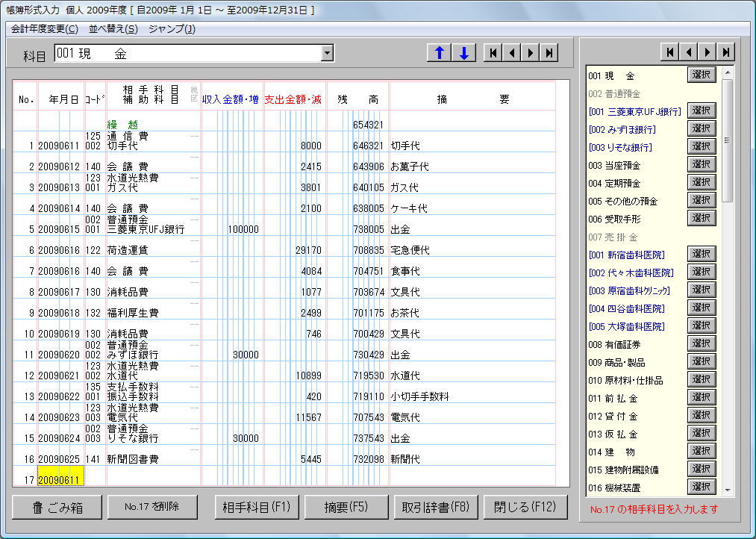
Task: Select 003 当座預金 with 選択 button
Action: pos(702,164)
